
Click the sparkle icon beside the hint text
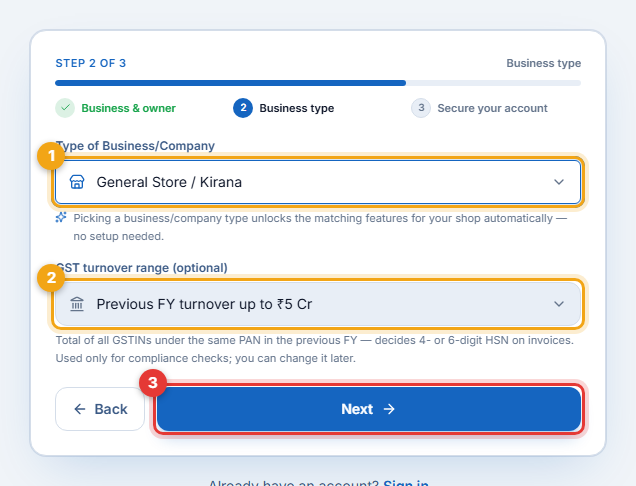(x=61, y=218)
